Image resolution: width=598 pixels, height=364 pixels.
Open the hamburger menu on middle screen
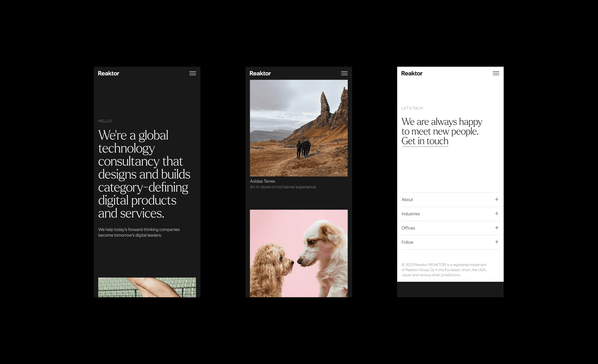pos(344,73)
